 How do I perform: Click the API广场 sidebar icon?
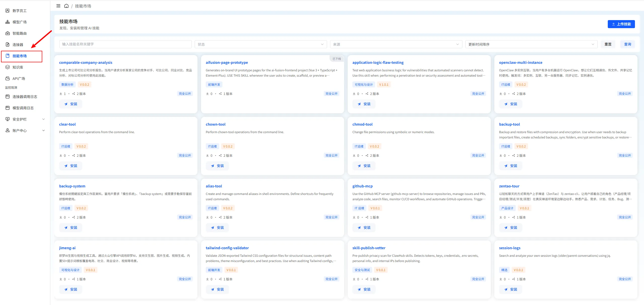(8, 78)
